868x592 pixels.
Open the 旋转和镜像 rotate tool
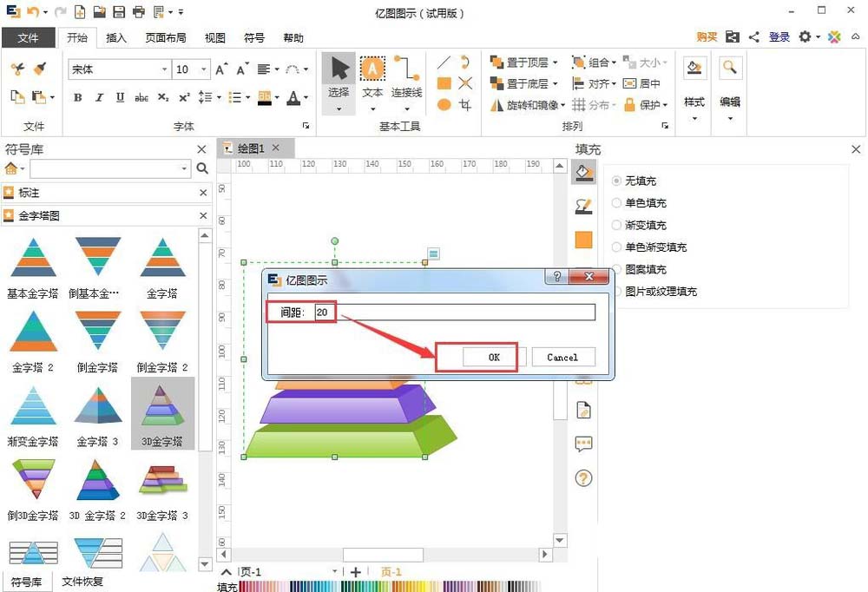(521, 104)
